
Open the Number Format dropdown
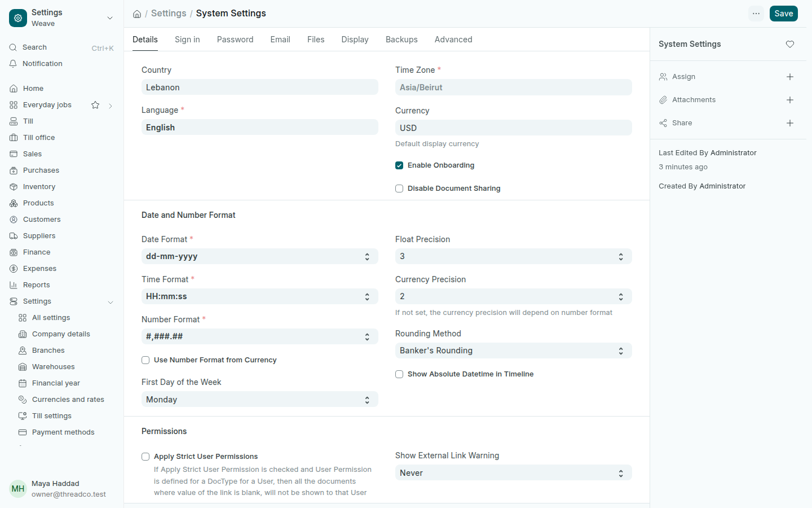(260, 336)
